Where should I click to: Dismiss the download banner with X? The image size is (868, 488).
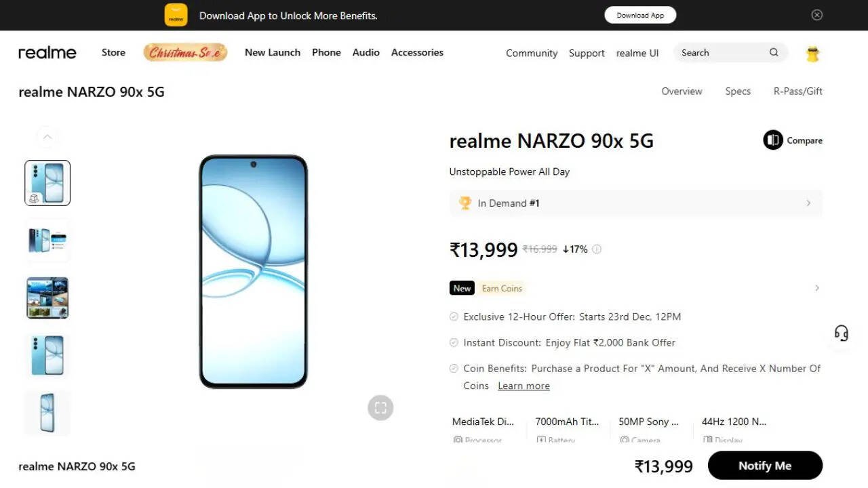(817, 14)
